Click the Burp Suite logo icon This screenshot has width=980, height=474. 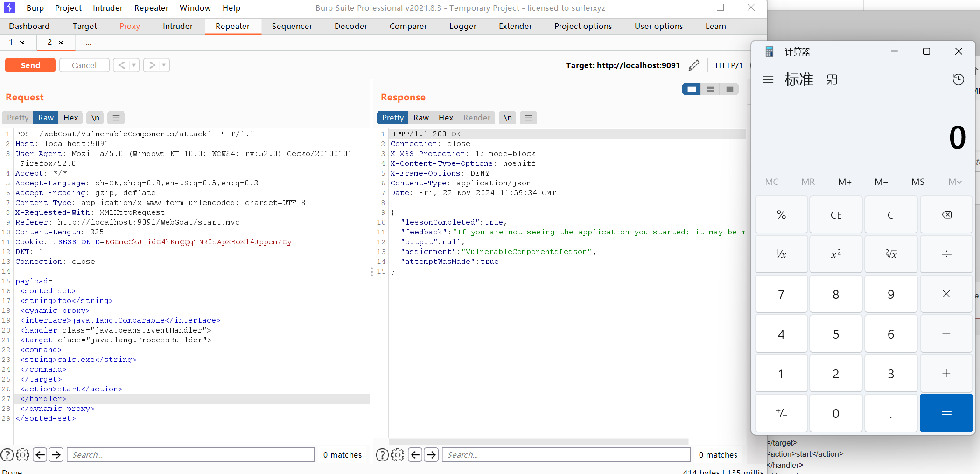pyautogui.click(x=9, y=7)
